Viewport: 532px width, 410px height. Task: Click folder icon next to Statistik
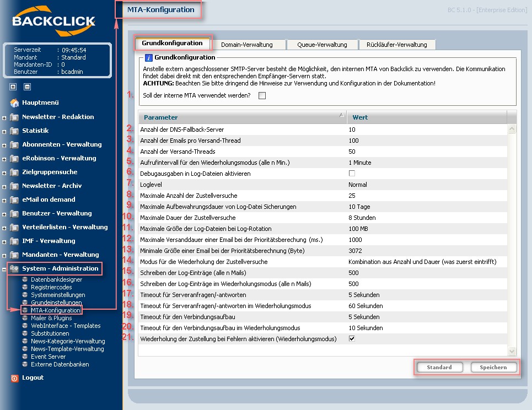14,131
